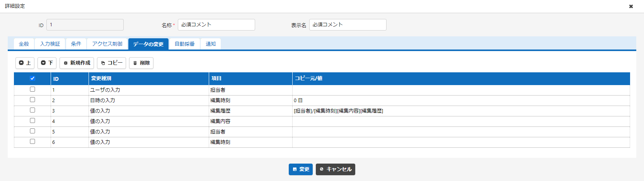This screenshot has height=181, width=644.
Task: Switch to the 入力検証 tab
Action: pos(50,44)
